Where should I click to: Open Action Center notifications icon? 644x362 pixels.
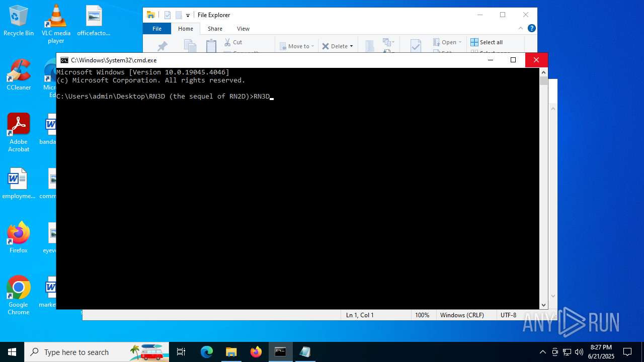click(x=627, y=352)
